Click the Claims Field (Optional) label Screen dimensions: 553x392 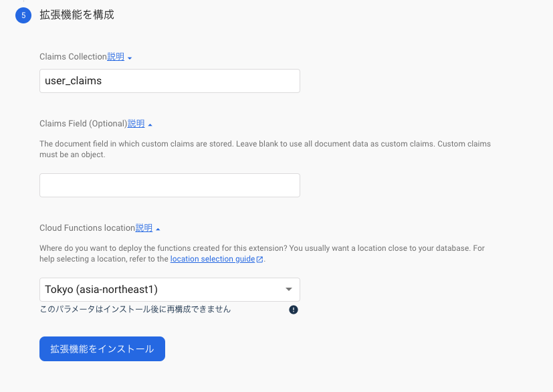(83, 124)
